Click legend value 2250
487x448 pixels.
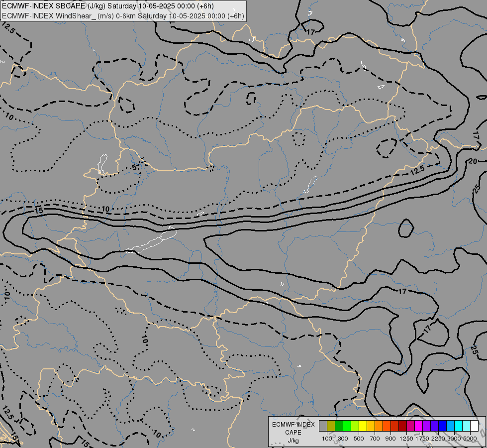click(x=438, y=439)
